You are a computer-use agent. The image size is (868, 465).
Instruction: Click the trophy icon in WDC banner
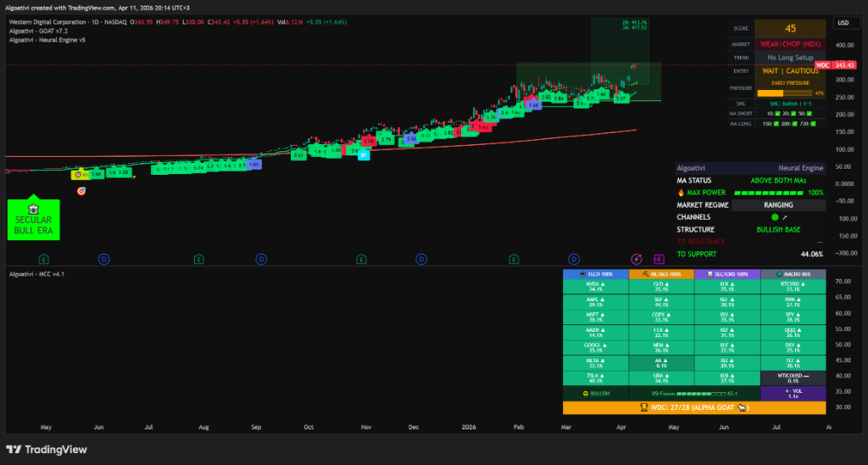tap(644, 407)
